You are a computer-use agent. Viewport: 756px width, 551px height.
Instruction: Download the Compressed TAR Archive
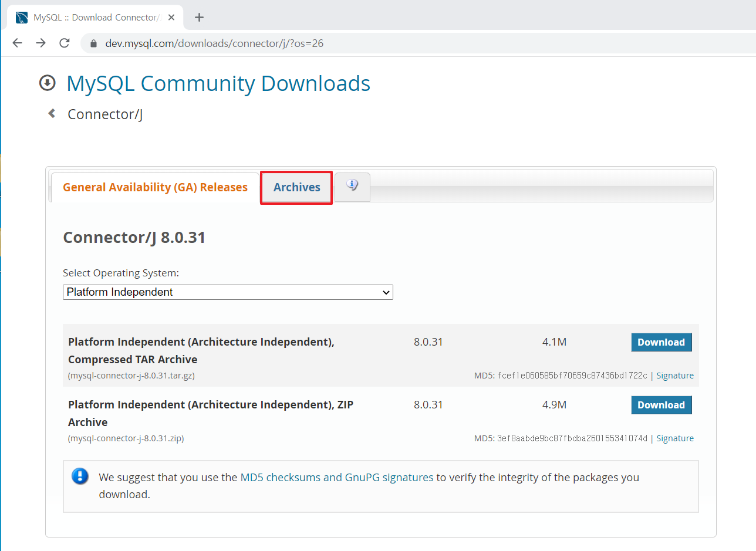[x=662, y=342]
